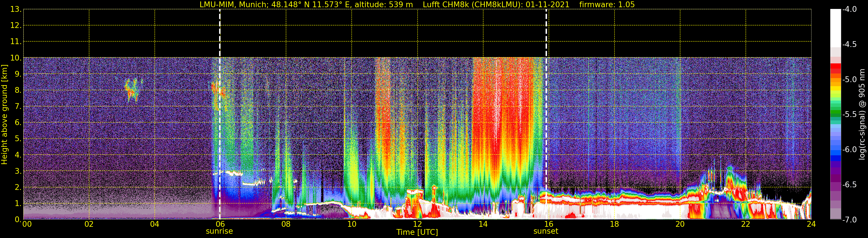
Task: Click the '02' time axis tick label
Action: (89, 224)
